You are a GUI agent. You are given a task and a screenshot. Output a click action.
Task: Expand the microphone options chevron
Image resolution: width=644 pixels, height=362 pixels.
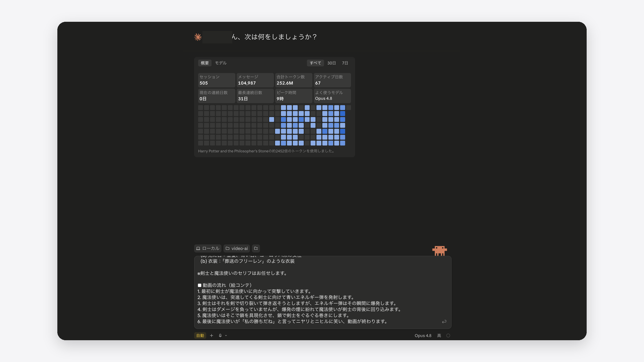(226, 336)
